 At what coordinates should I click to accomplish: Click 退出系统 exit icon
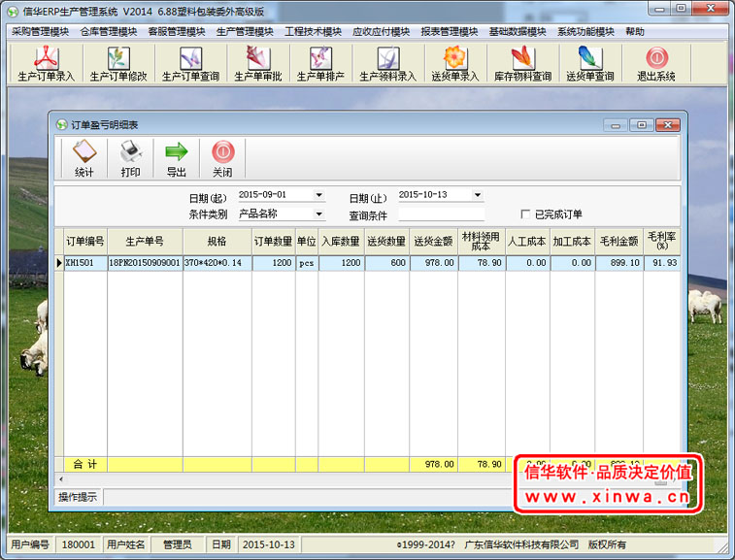pyautogui.click(x=656, y=63)
